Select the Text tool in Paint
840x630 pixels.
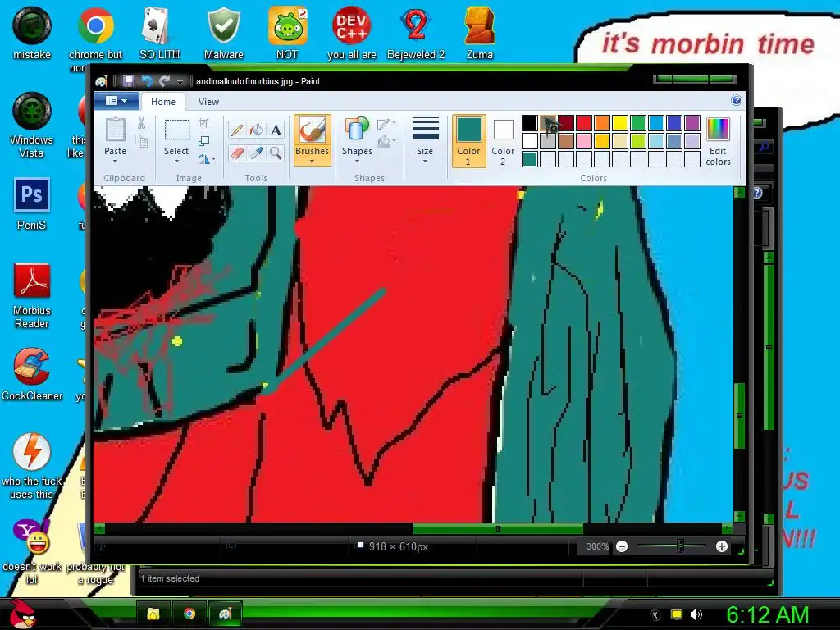tap(276, 130)
